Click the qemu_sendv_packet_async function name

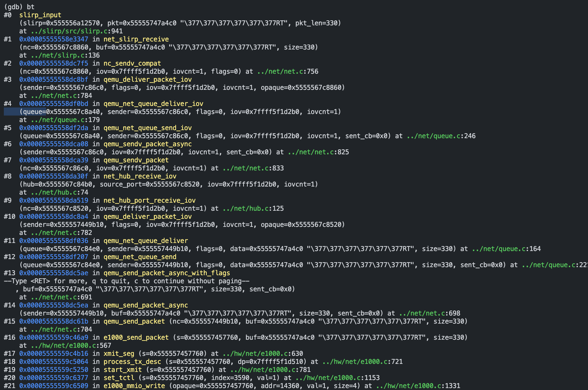[x=148, y=144]
